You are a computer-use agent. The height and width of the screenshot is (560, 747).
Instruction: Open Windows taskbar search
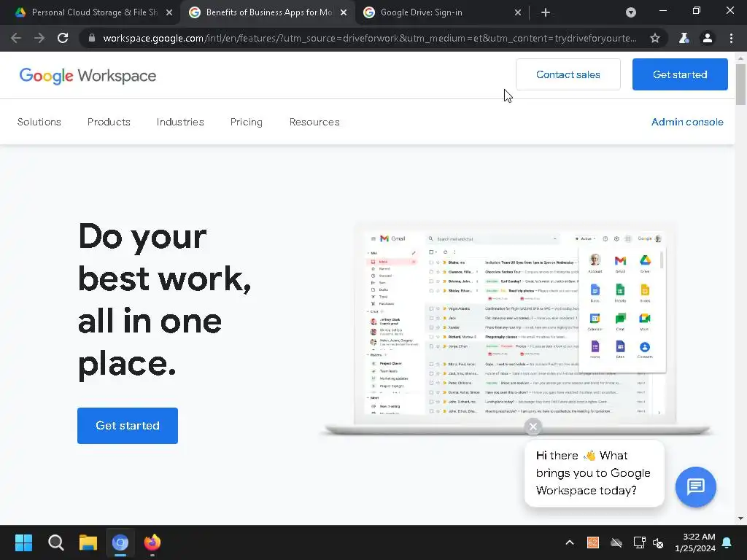click(55, 542)
